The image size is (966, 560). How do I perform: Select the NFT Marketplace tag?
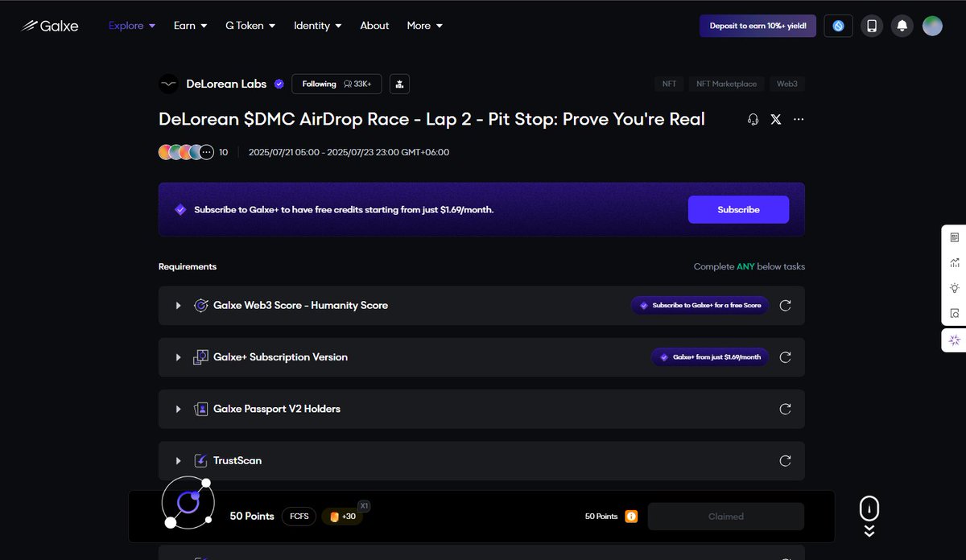tap(726, 84)
